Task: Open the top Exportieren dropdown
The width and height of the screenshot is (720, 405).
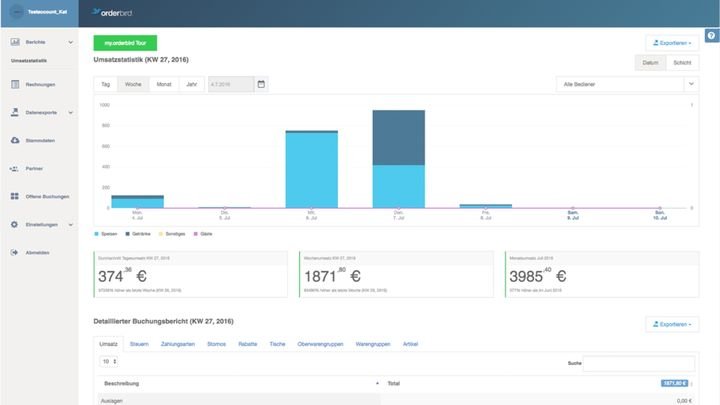Action: click(x=672, y=43)
